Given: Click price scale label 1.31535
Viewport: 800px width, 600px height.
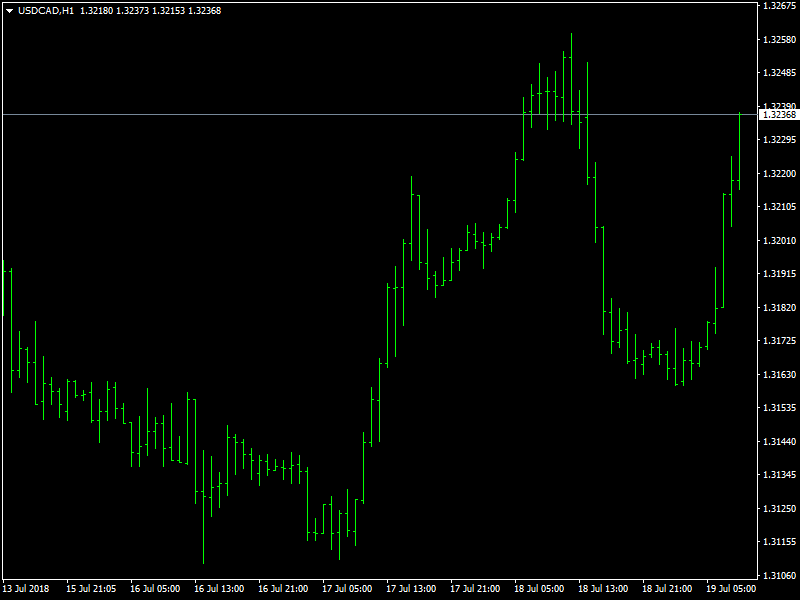Looking at the screenshot, I should coord(779,408).
